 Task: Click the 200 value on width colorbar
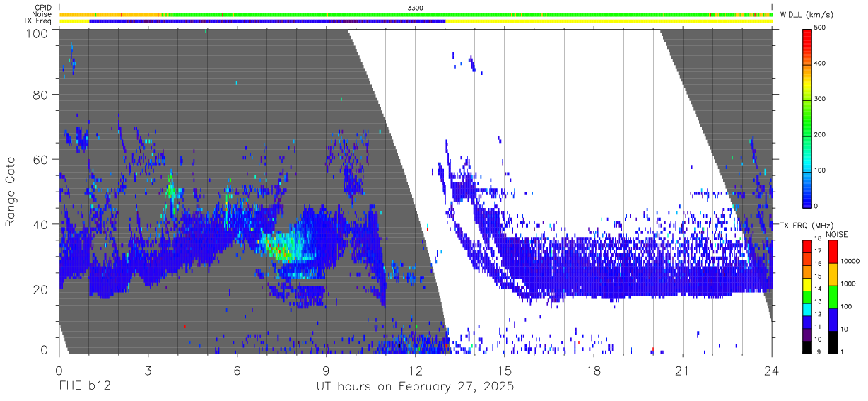820,134
